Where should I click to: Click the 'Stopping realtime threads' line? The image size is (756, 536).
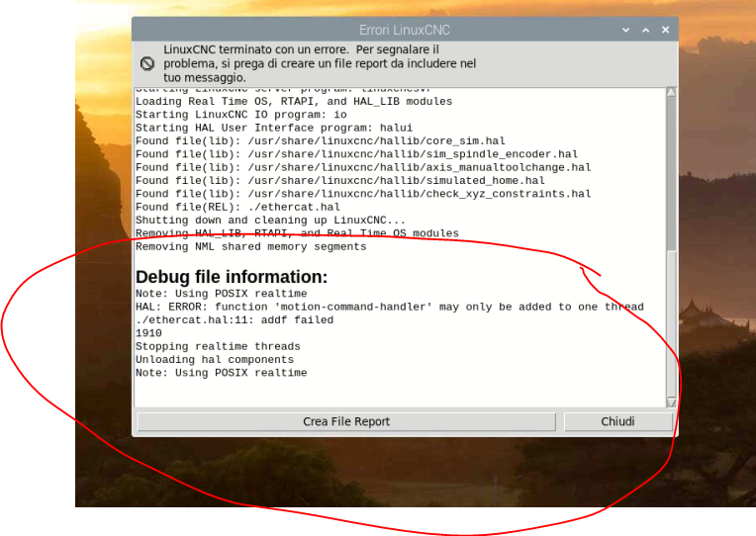pyautogui.click(x=218, y=346)
